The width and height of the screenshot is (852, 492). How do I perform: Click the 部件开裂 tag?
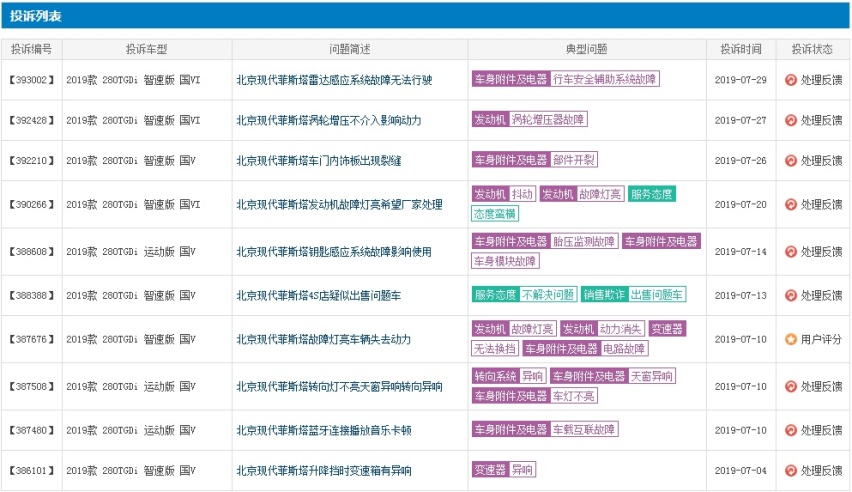tap(573, 159)
